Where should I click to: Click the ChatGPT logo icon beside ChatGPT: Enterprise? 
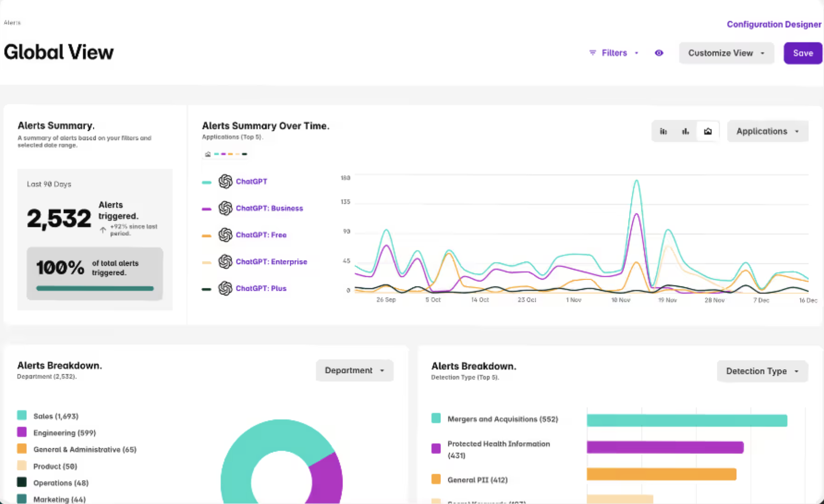(x=225, y=262)
